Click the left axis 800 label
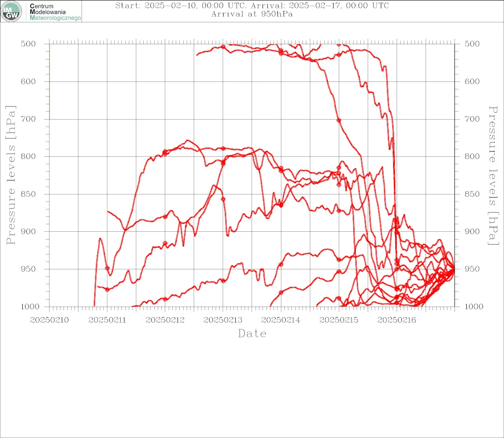 (28, 156)
